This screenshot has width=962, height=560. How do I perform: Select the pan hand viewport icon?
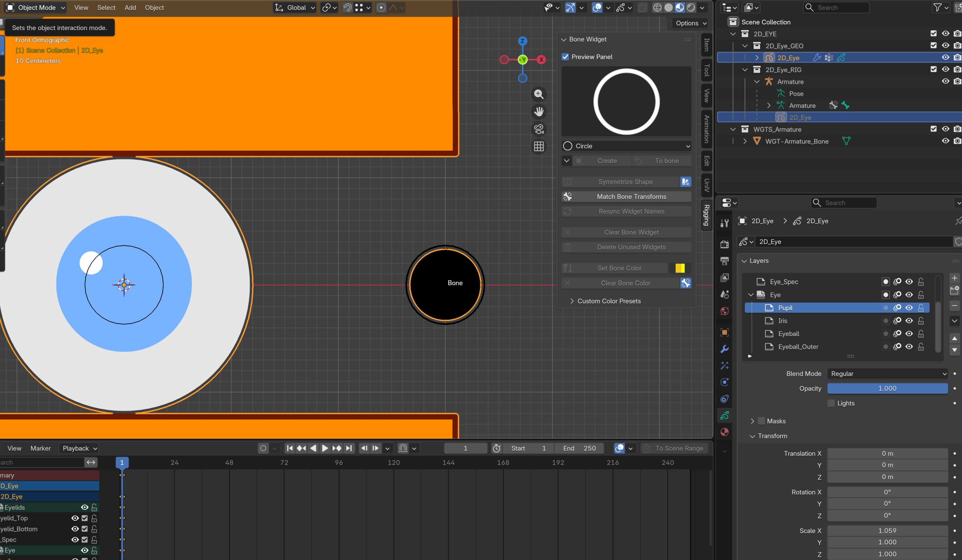538,112
